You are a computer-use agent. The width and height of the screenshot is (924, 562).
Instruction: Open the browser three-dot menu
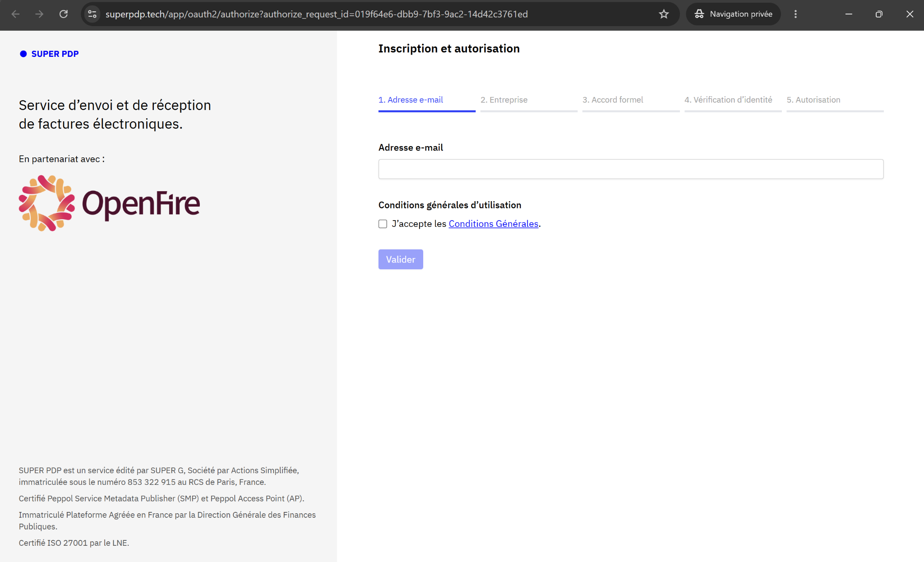point(795,14)
